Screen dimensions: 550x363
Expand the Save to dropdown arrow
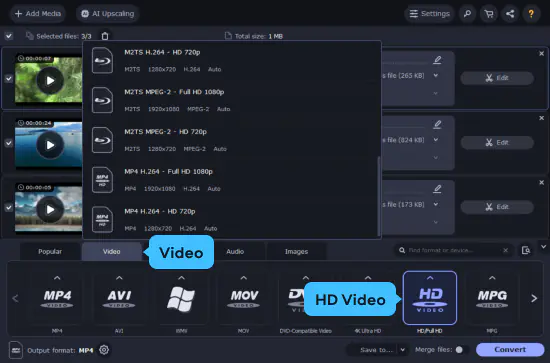pyautogui.click(x=403, y=350)
